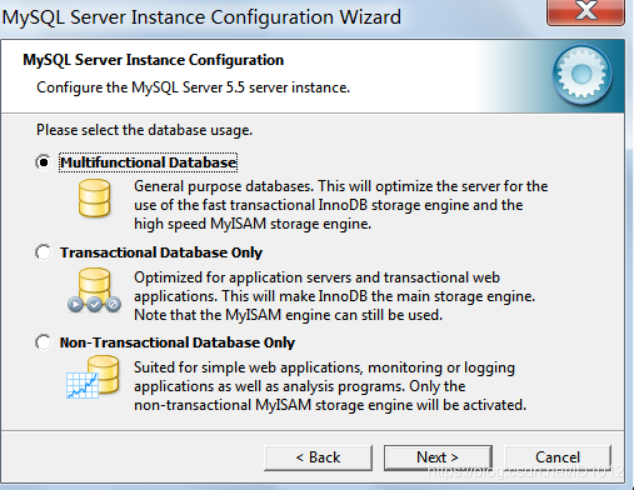Click the window title 'MySQL Server Instance Configuration Wizard'
The image size is (634, 490).
click(x=201, y=17)
